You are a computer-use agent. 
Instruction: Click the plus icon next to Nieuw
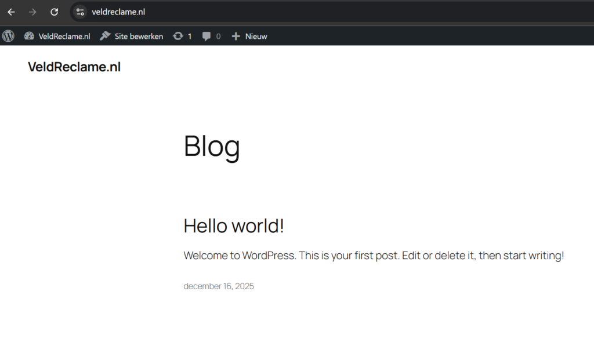(x=235, y=36)
